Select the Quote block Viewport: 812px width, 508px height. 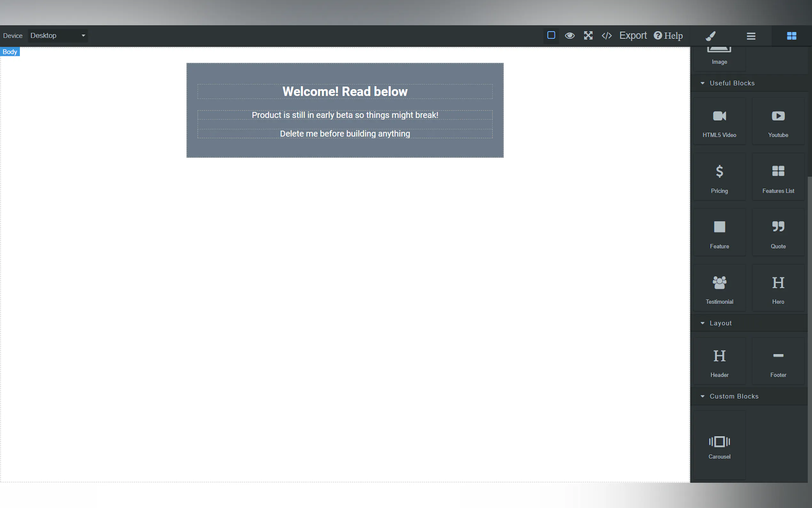[x=778, y=233]
